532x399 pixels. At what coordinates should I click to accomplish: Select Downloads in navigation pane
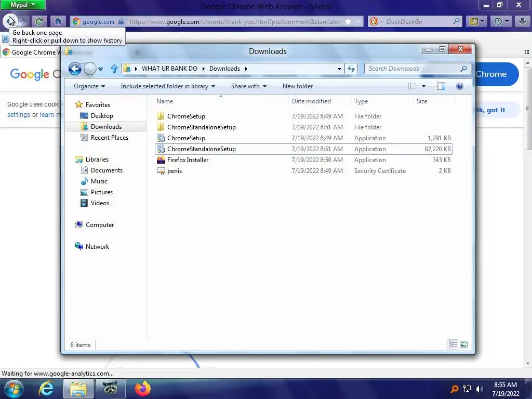(106, 127)
